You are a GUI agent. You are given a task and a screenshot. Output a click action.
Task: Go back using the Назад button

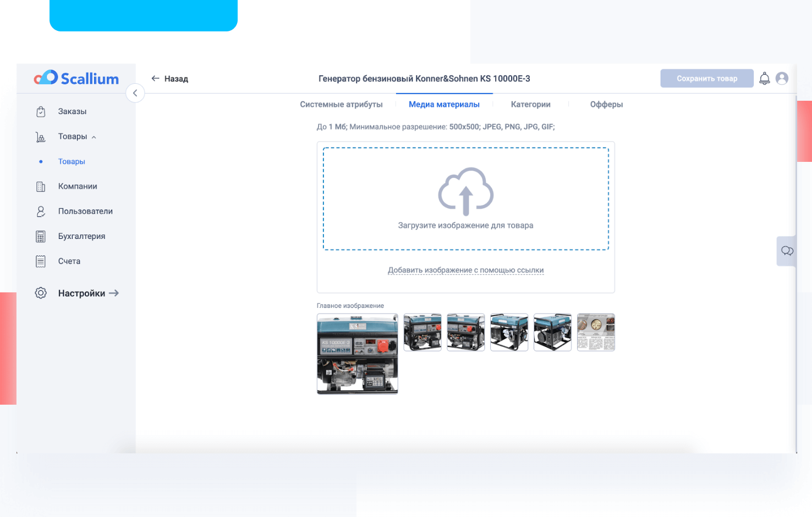point(170,79)
